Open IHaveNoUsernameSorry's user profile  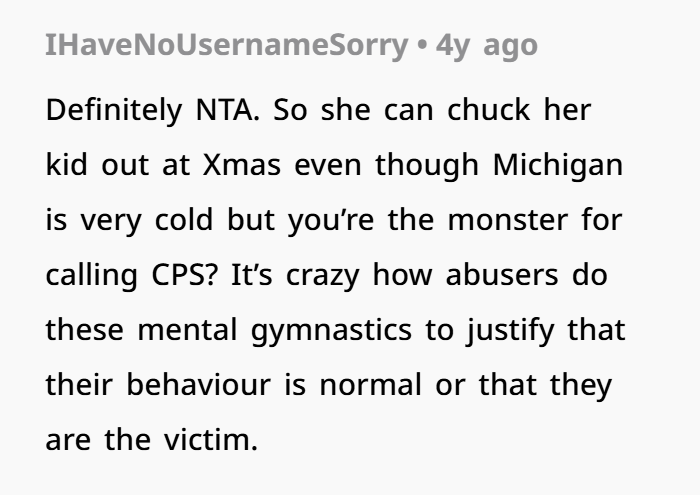(x=227, y=45)
